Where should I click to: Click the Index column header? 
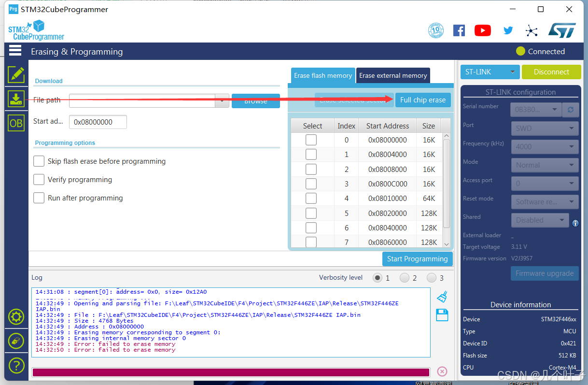(x=347, y=126)
